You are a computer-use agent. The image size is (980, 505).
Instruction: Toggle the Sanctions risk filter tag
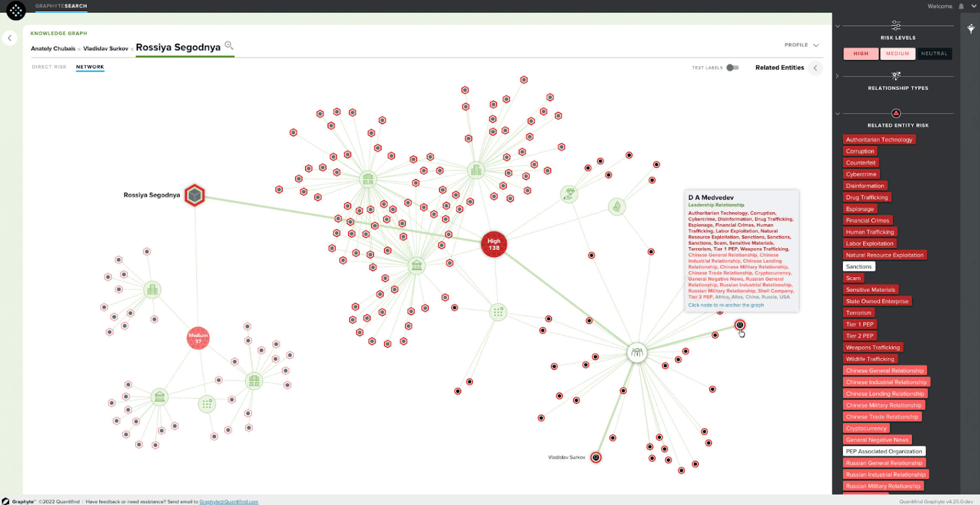pos(859,267)
